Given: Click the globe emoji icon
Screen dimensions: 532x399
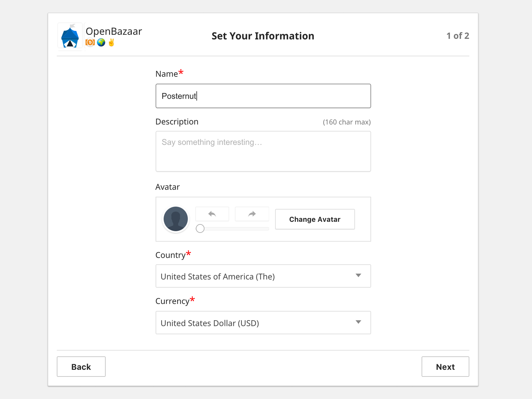Looking at the screenshot, I should point(101,43).
